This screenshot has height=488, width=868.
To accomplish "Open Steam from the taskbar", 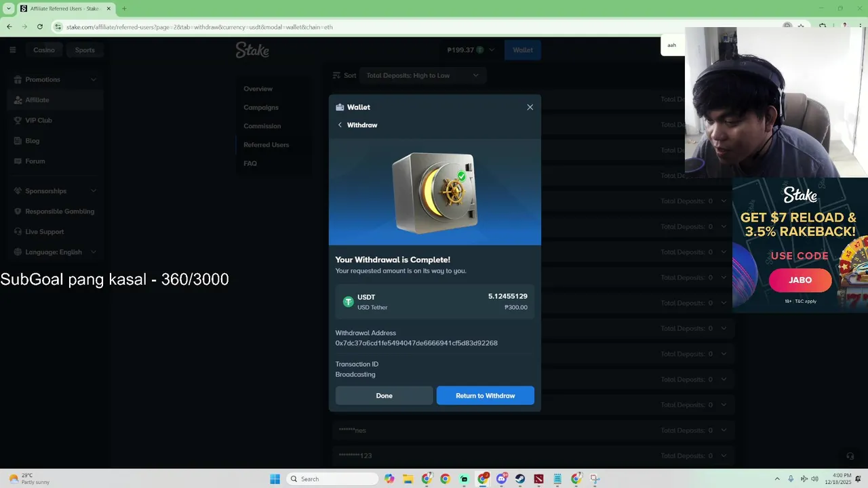I will pos(519,479).
